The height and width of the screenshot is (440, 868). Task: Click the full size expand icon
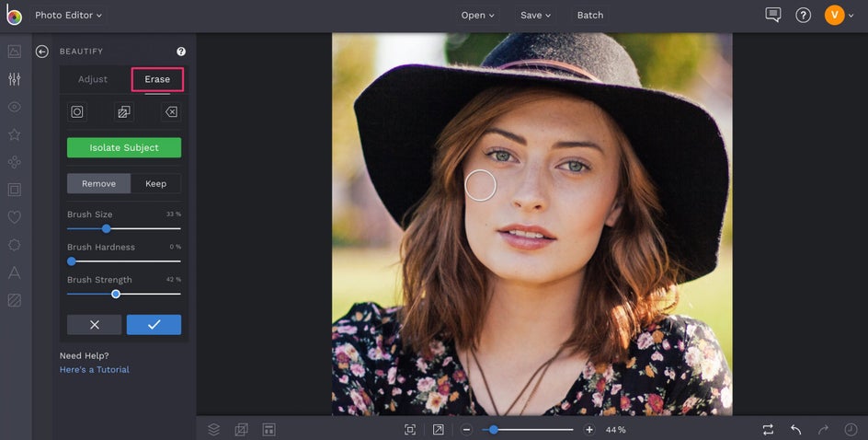(438, 430)
